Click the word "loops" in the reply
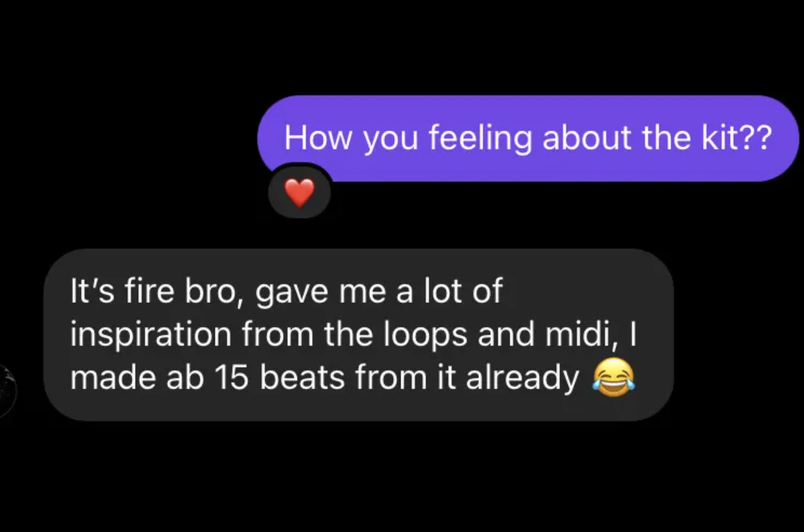Image resolution: width=804 pixels, height=532 pixels. click(x=425, y=334)
